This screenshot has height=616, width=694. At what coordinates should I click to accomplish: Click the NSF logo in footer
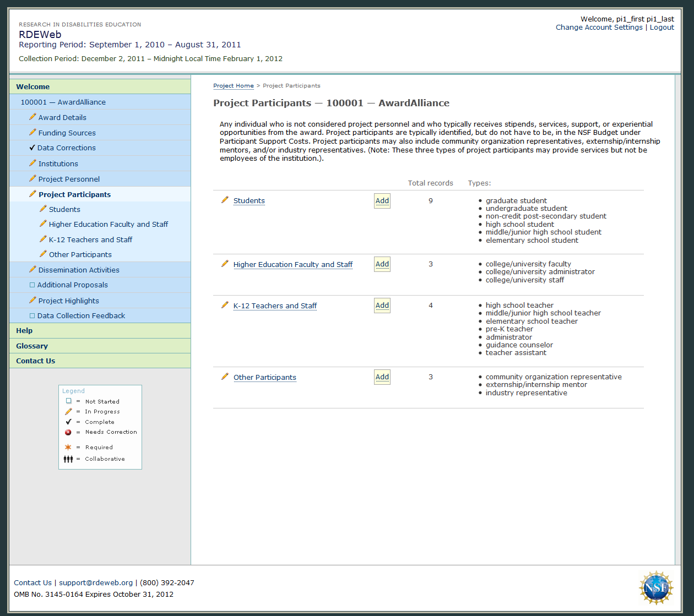tap(655, 588)
